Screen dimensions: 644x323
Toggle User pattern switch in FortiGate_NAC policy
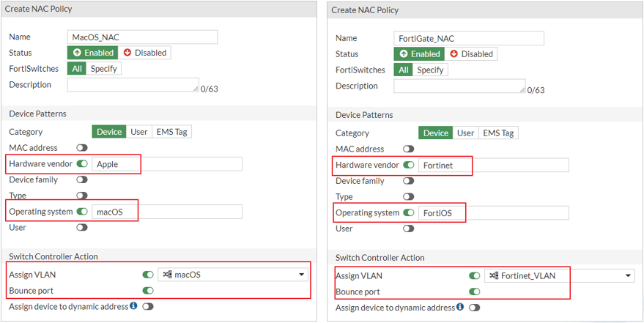409,229
